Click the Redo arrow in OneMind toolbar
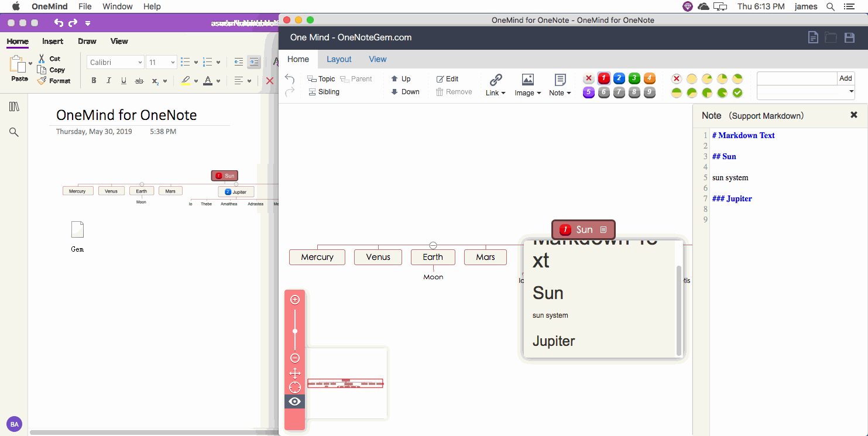The width and height of the screenshot is (868, 436). click(289, 92)
